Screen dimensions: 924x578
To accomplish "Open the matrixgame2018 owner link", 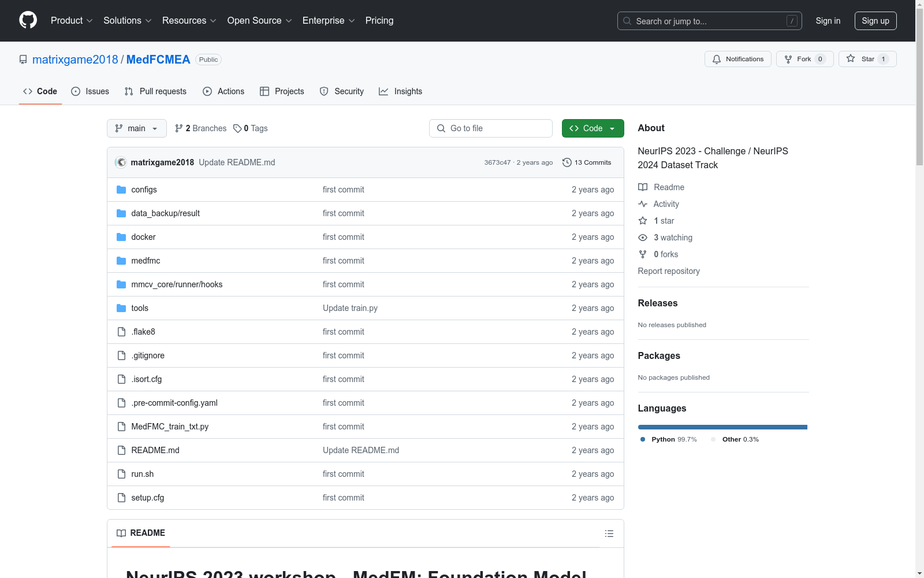I will (x=75, y=60).
